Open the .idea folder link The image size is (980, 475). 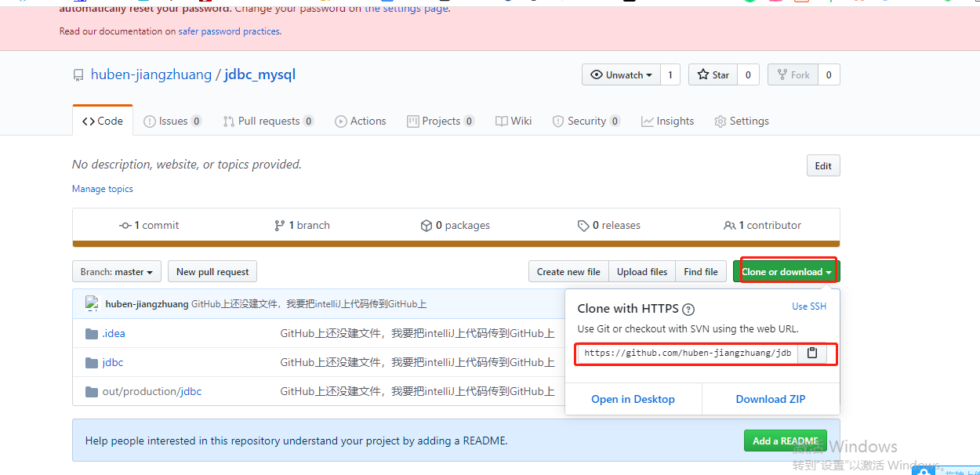(x=114, y=333)
